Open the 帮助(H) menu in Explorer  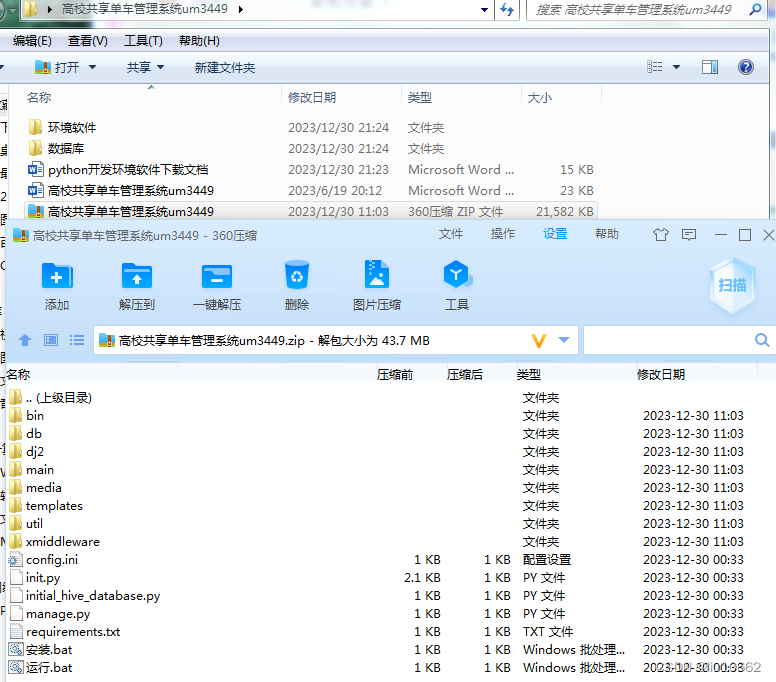pos(199,41)
